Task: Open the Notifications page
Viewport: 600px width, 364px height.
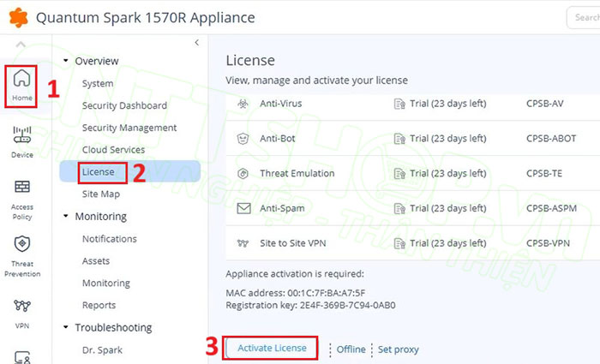Action: (x=110, y=239)
